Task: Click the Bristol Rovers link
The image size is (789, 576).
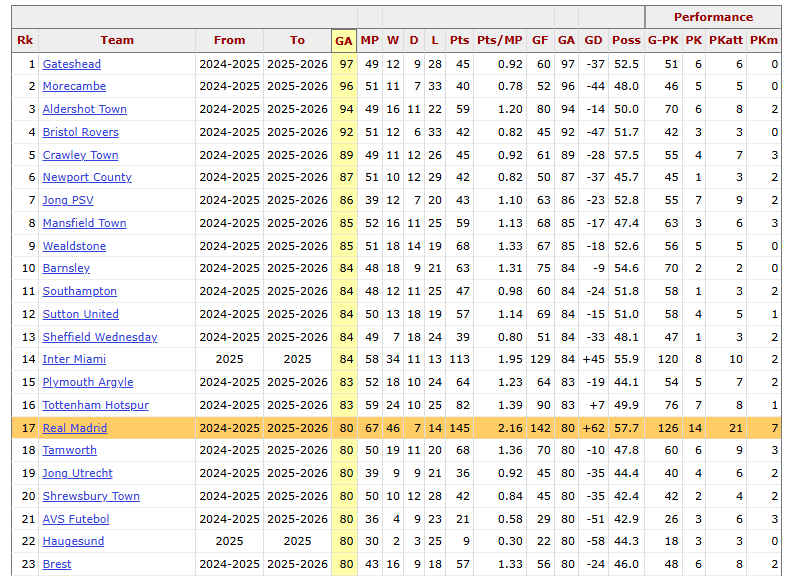Action: pyautogui.click(x=81, y=132)
